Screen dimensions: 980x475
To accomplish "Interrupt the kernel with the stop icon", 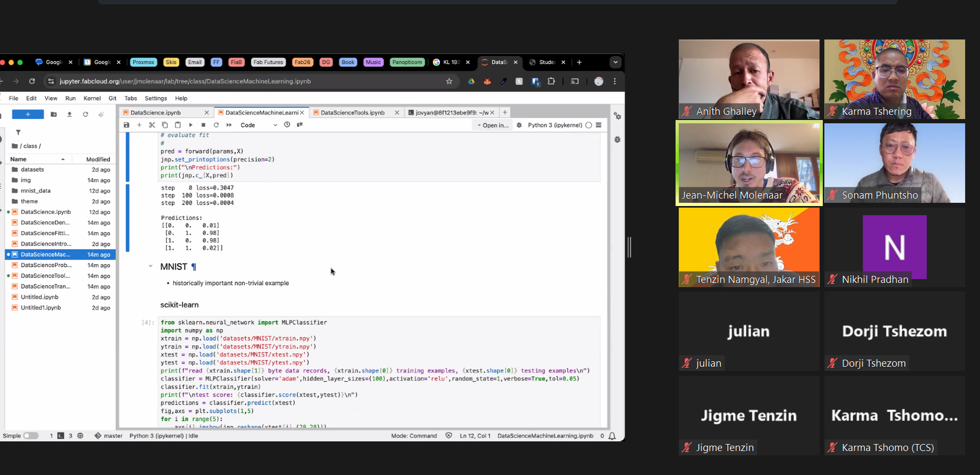I will (203, 125).
